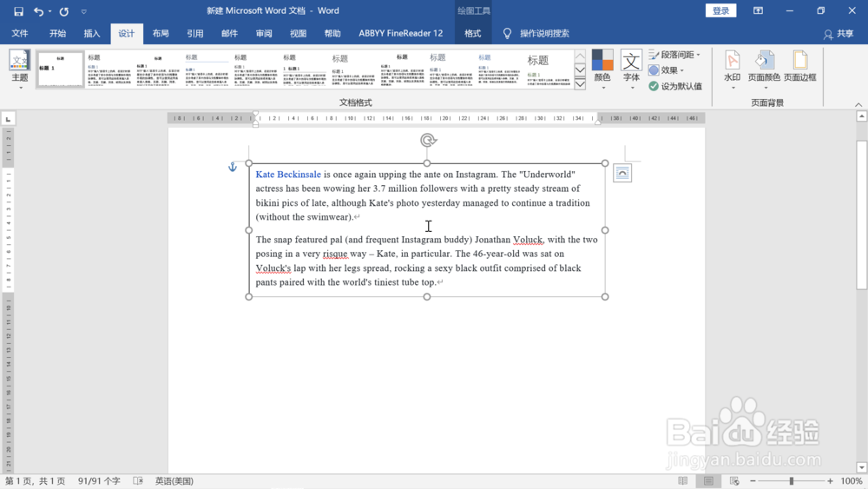Click the misspelled word Voluck in text

[528, 240]
